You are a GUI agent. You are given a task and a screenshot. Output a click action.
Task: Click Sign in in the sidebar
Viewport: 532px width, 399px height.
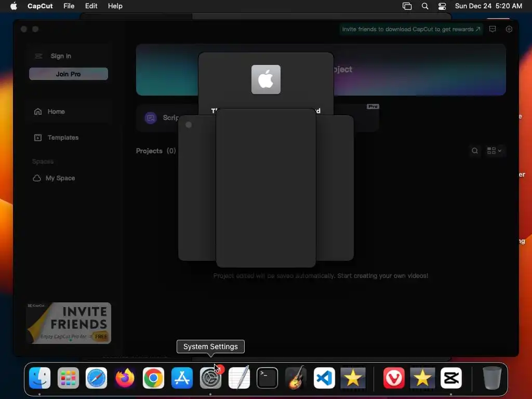(61, 56)
